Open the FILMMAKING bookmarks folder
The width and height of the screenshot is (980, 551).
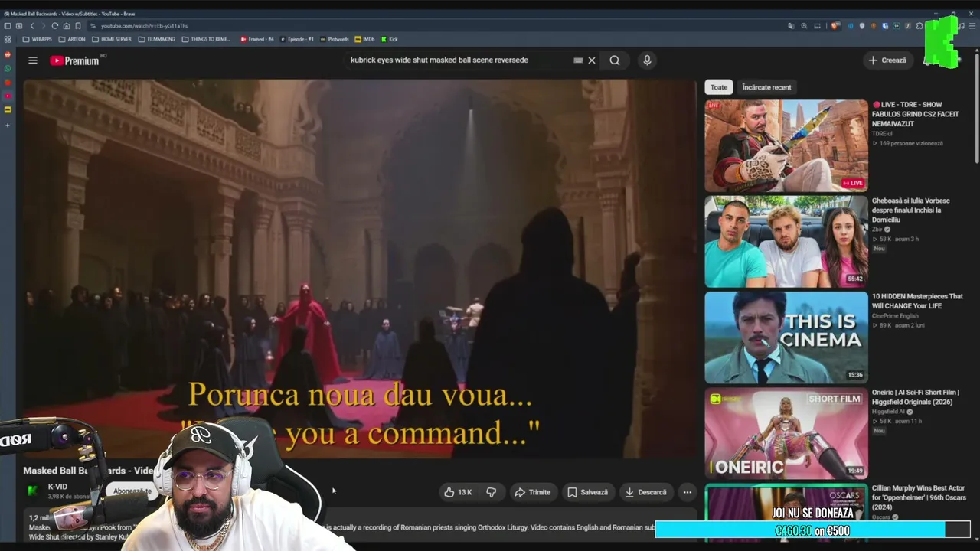(157, 39)
